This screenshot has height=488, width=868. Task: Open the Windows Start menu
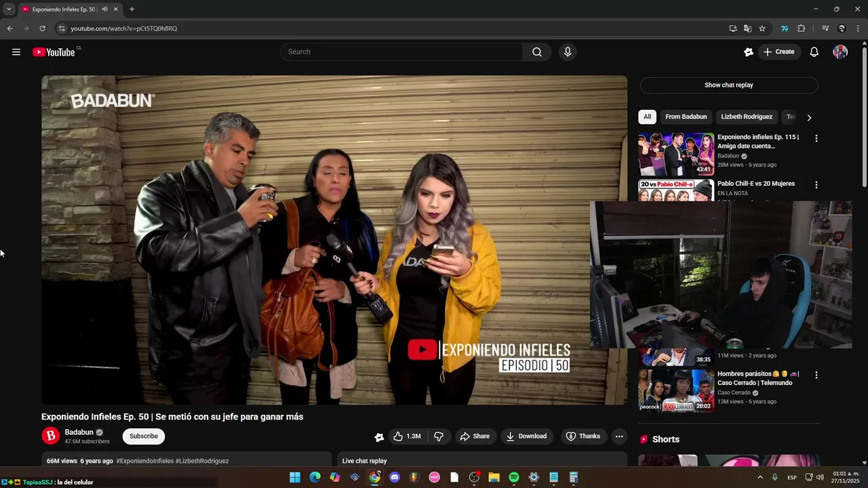pos(295,477)
